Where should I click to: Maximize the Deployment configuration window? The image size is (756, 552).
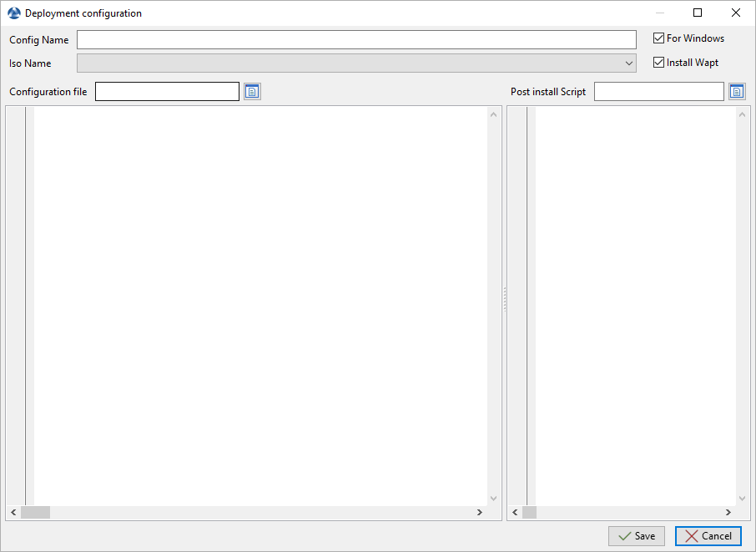click(698, 13)
